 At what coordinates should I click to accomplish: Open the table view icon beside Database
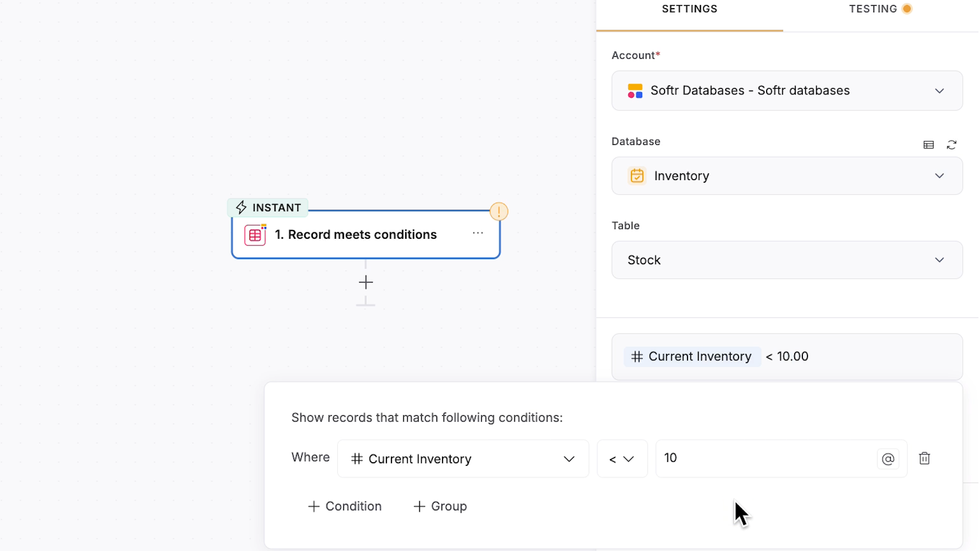point(928,145)
